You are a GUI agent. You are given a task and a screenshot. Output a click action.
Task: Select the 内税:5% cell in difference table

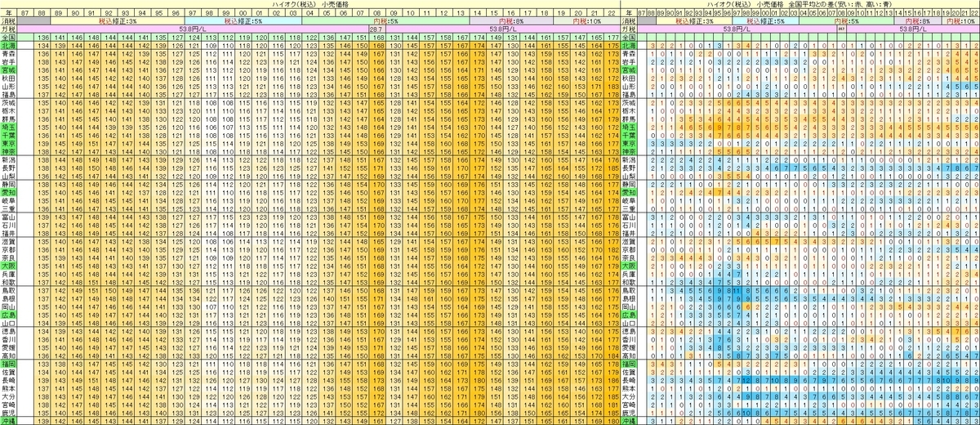[x=846, y=20]
